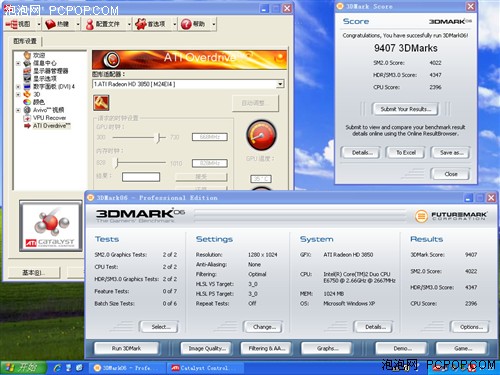Viewport: 500px width, 375px height.
Task: Expand the 3D tree node
Action: coord(18,94)
